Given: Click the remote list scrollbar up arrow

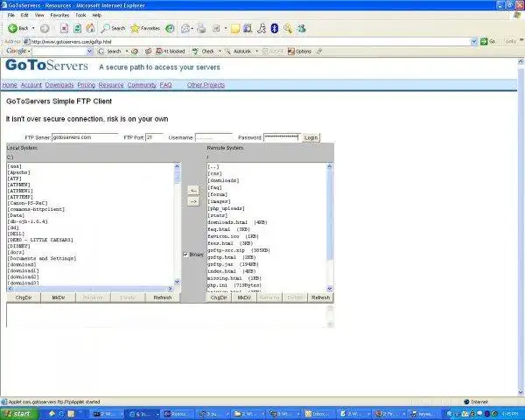Looking at the screenshot, I should [330, 166].
